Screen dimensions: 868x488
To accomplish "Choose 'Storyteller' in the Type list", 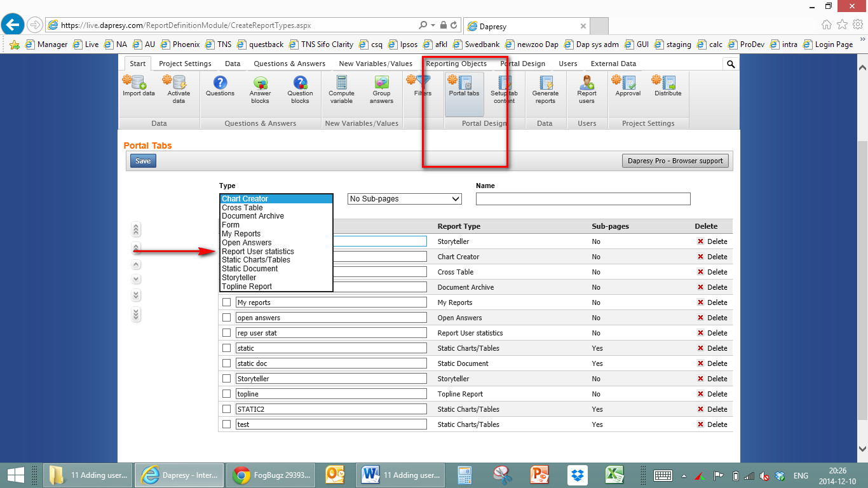I will point(239,278).
